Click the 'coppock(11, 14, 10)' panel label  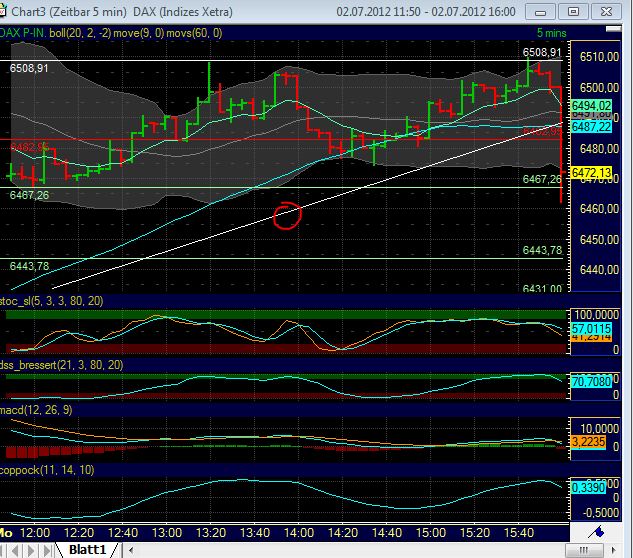point(47,470)
